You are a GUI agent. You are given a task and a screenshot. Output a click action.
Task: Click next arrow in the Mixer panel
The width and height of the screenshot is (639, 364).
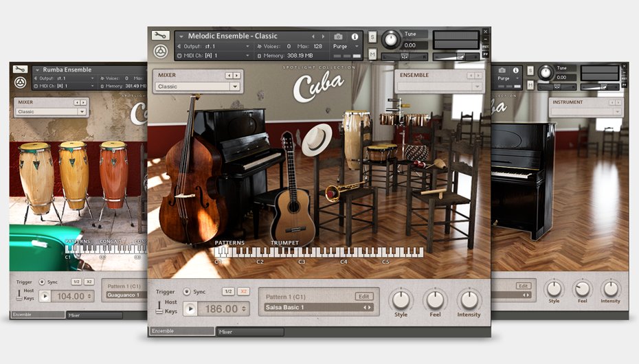[237, 75]
